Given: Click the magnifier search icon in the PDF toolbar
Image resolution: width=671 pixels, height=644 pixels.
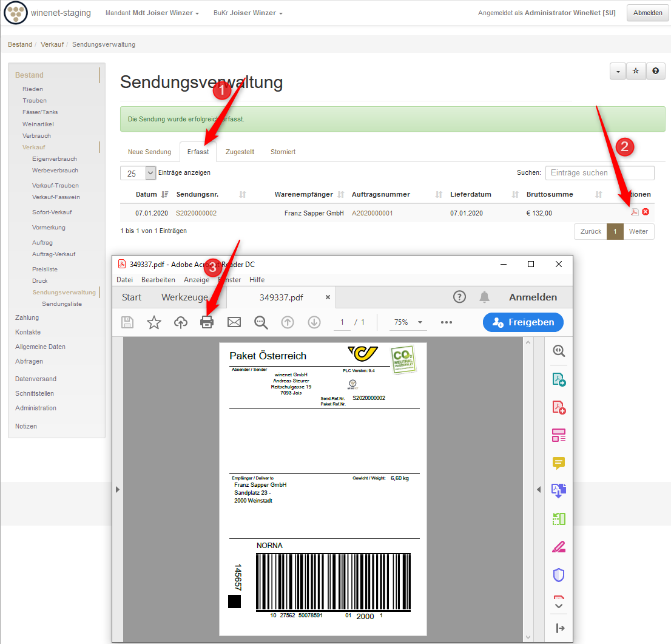Looking at the screenshot, I should 261,322.
